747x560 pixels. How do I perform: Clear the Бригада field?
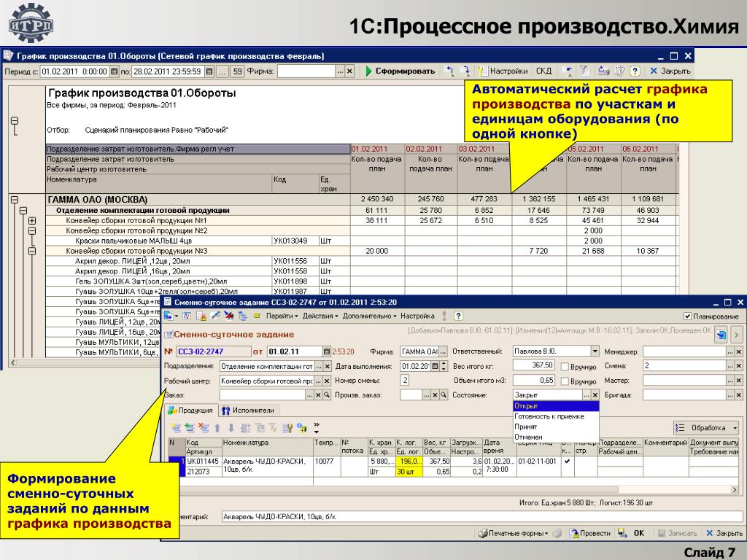tap(738, 395)
